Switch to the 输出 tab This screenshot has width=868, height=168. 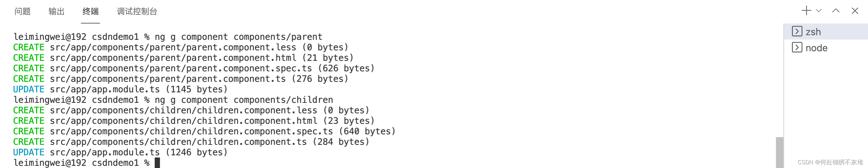click(57, 11)
